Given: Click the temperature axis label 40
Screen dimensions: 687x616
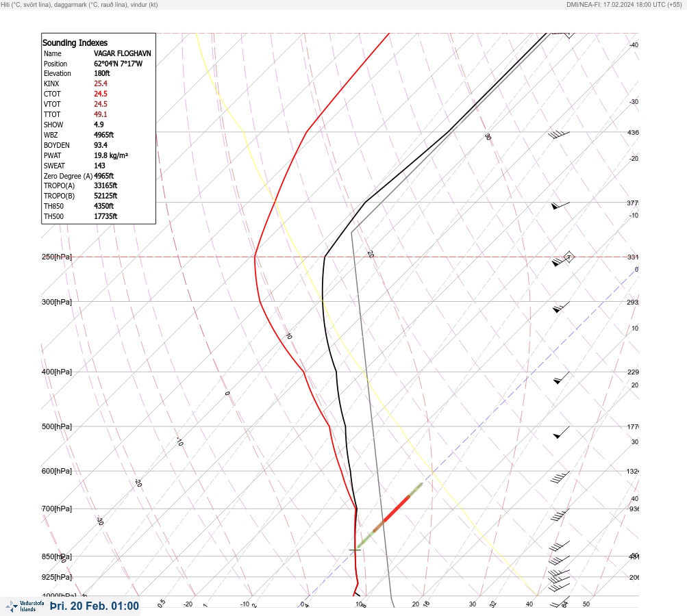Looking at the screenshot, I should pos(529,604).
